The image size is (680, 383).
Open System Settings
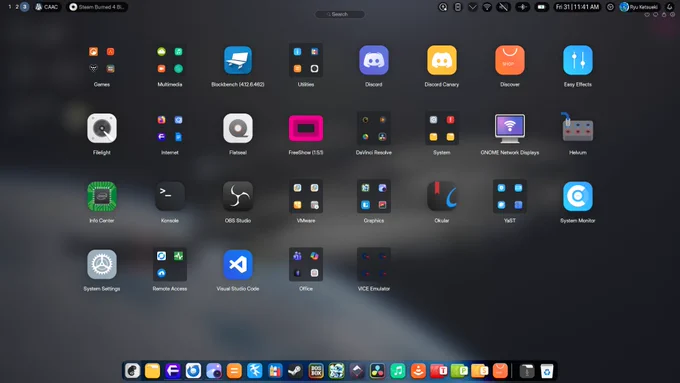101,265
